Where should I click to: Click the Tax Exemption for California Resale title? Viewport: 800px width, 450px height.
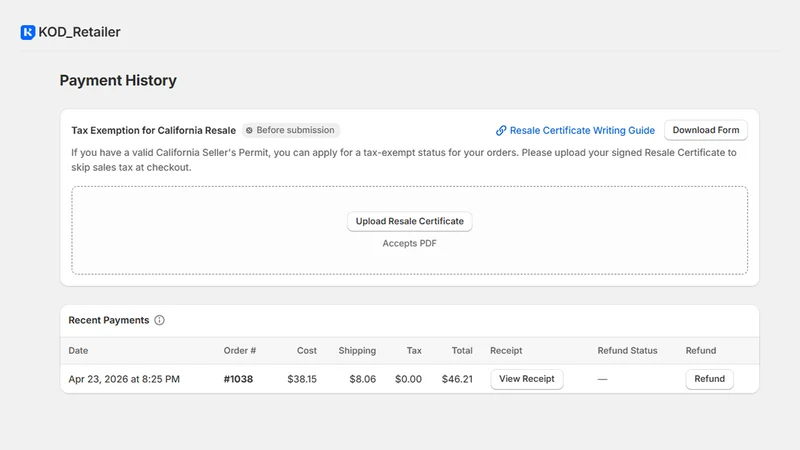tap(154, 131)
